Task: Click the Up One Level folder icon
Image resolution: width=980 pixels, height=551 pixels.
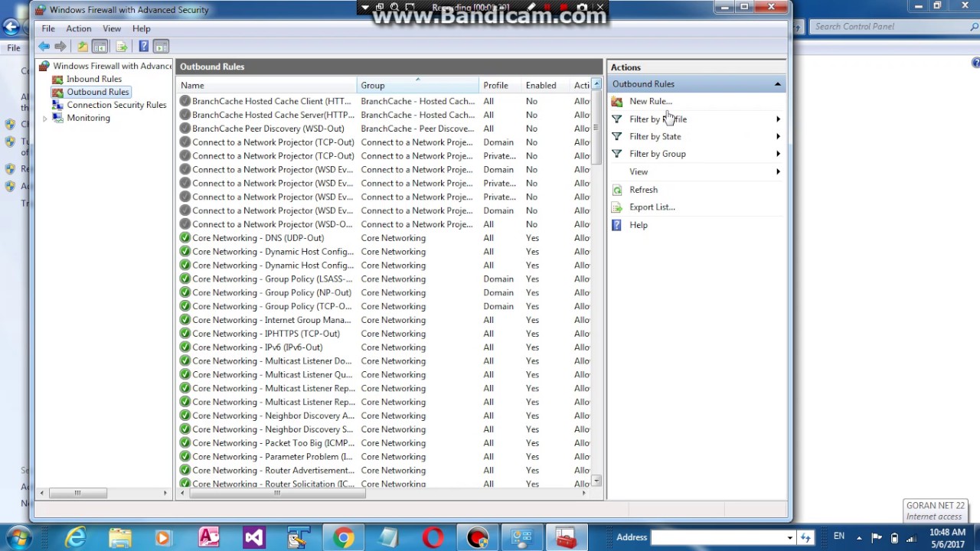Action: pos(83,47)
